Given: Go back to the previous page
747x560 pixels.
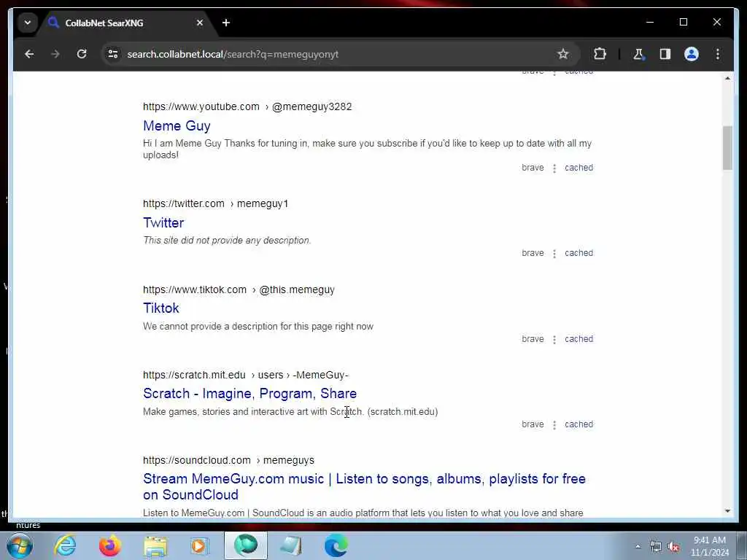Looking at the screenshot, I should [29, 54].
